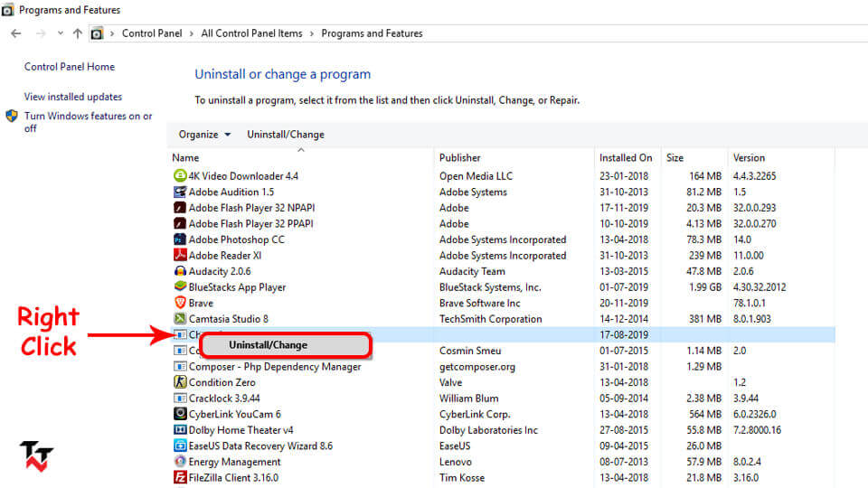Sort by the Size column header
Image resolution: width=868 pixels, height=488 pixels.
(675, 157)
